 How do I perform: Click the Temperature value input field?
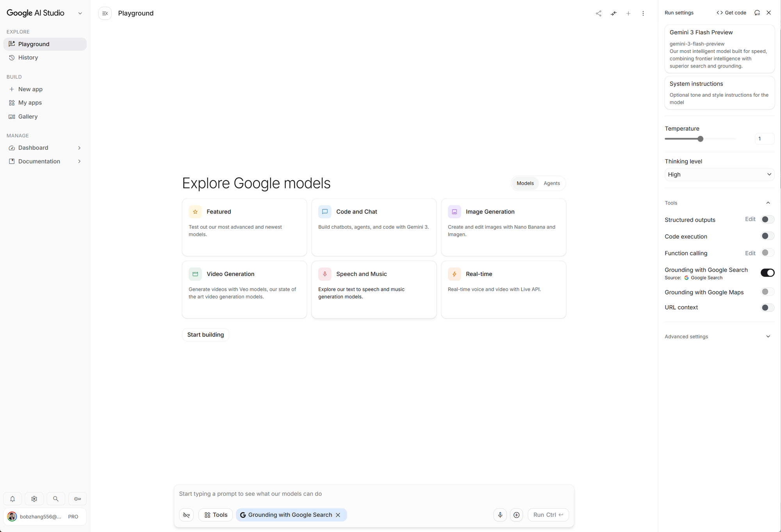tap(764, 139)
